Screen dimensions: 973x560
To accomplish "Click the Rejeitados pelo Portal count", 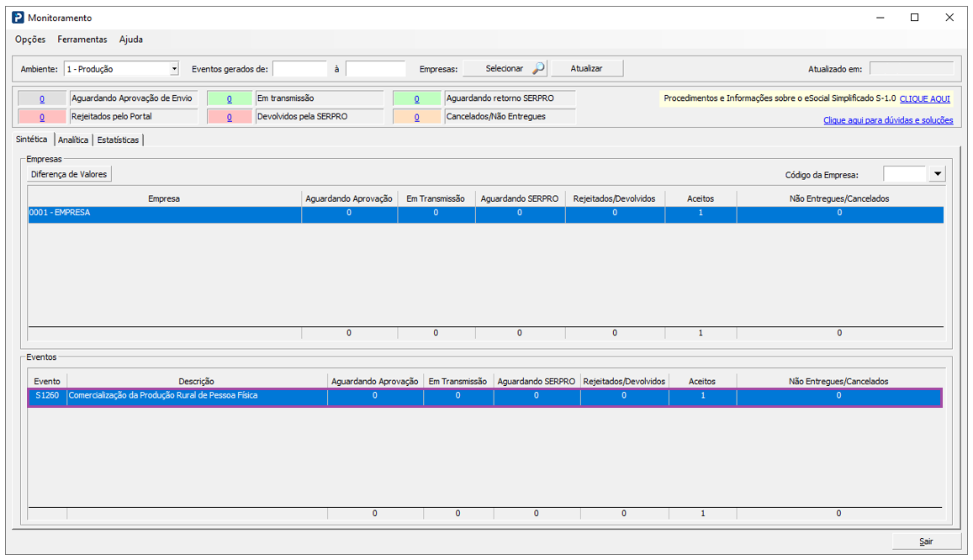I will click(41, 117).
